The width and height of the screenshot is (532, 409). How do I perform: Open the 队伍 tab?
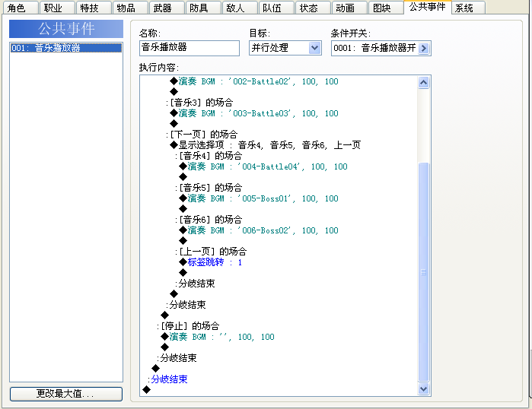coord(276,8)
